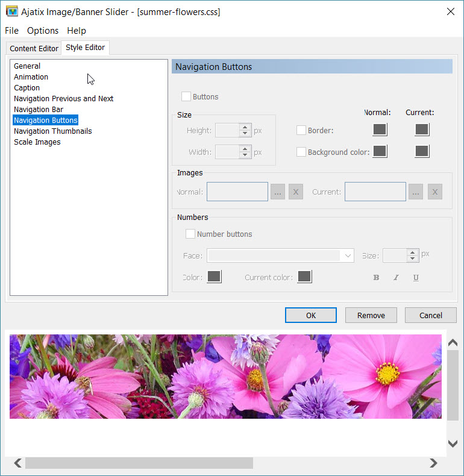Click the OK button
This screenshot has width=464, height=476.
pyautogui.click(x=311, y=315)
